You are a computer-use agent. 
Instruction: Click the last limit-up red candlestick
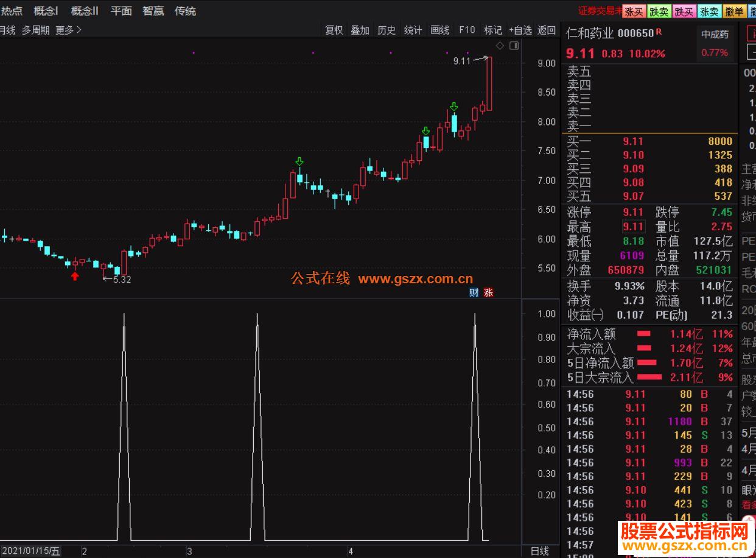pos(489,83)
